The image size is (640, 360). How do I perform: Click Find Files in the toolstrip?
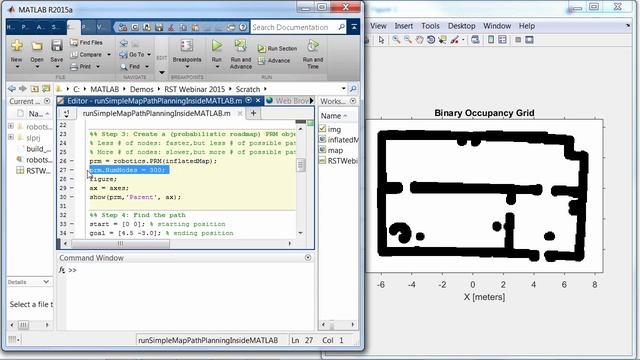[x=86, y=42]
